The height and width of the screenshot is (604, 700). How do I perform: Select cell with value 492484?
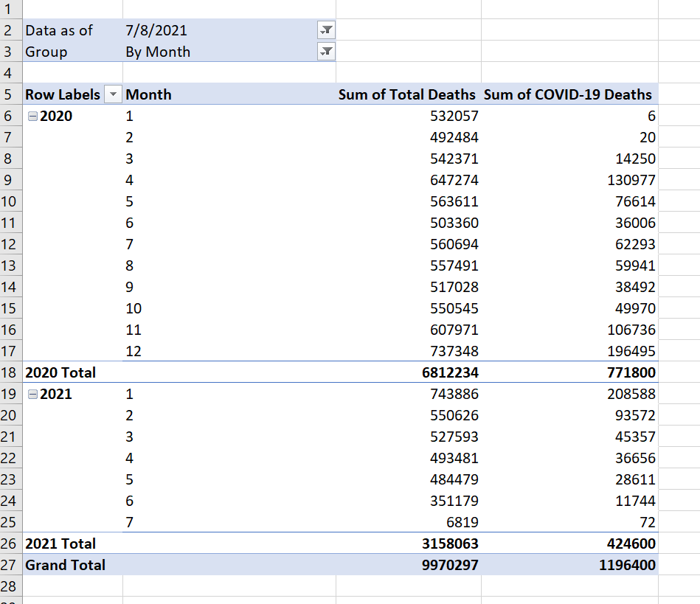409,137
